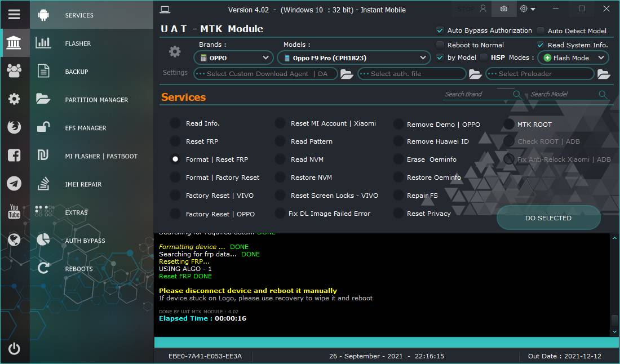The height and width of the screenshot is (364, 620).
Task: Open the hamburger menu icon
Action: click(x=14, y=15)
